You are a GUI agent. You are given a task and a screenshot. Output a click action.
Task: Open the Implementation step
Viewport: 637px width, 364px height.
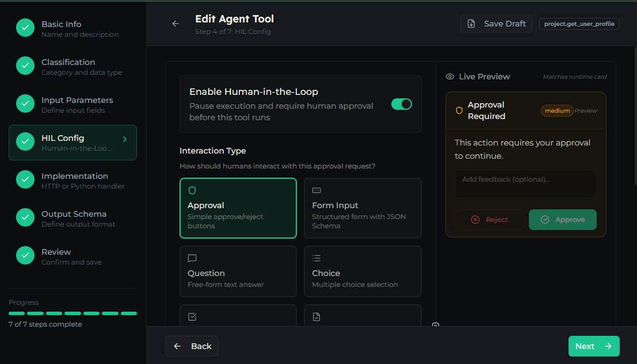click(73, 180)
